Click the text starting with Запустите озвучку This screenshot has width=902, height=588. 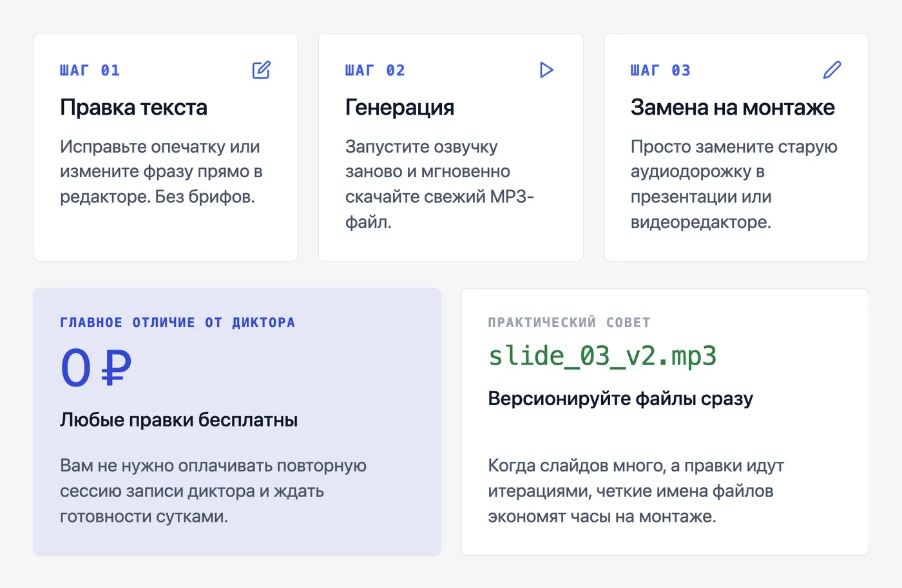(x=440, y=184)
